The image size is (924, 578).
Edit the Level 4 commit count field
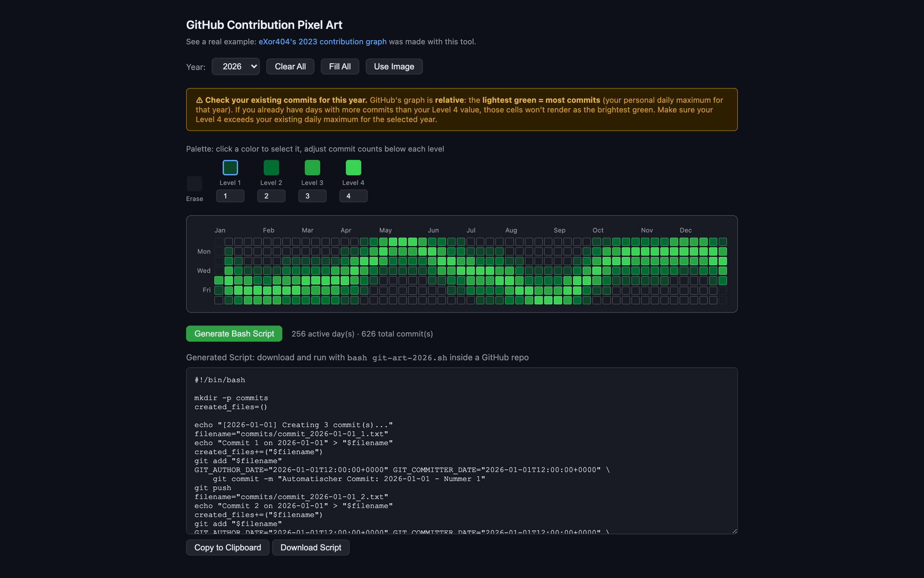tap(353, 196)
